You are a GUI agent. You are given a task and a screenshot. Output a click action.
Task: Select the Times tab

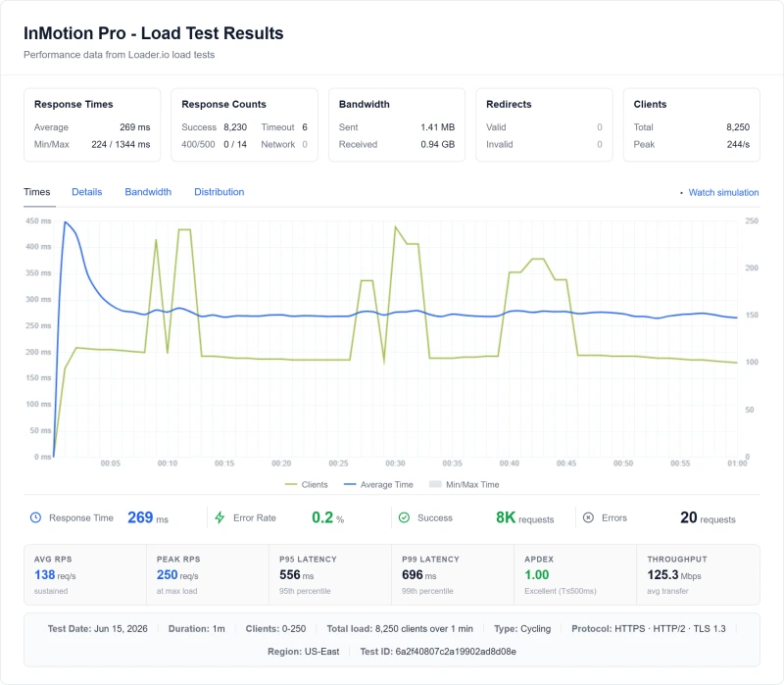coord(37,192)
